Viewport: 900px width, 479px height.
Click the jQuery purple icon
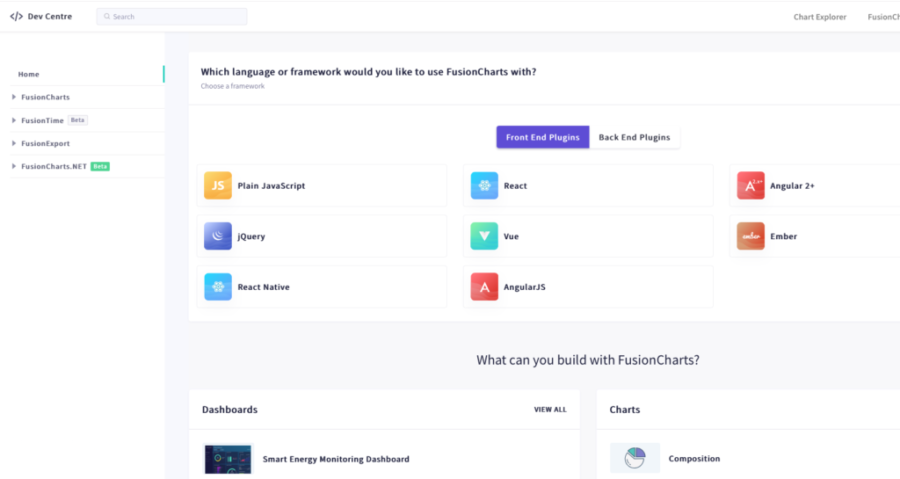point(218,236)
